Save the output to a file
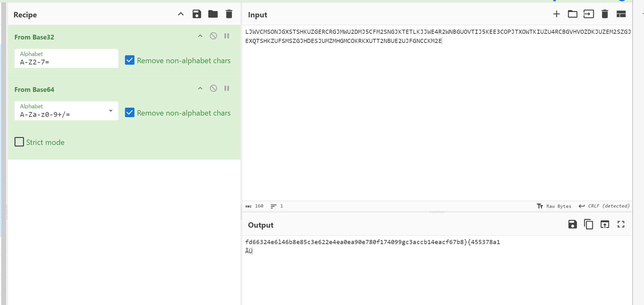This screenshot has width=644, height=305. point(572,224)
